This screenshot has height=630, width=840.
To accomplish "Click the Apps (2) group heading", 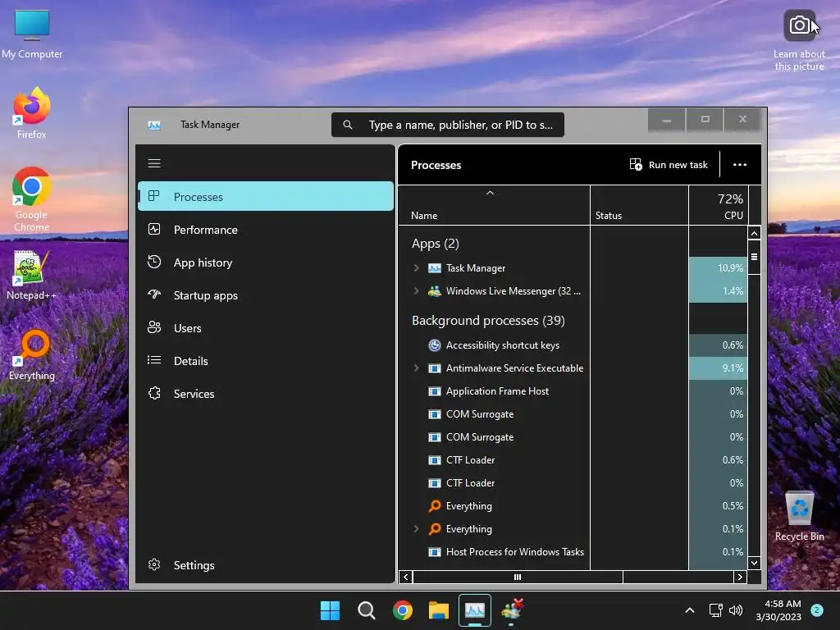I will point(435,244).
